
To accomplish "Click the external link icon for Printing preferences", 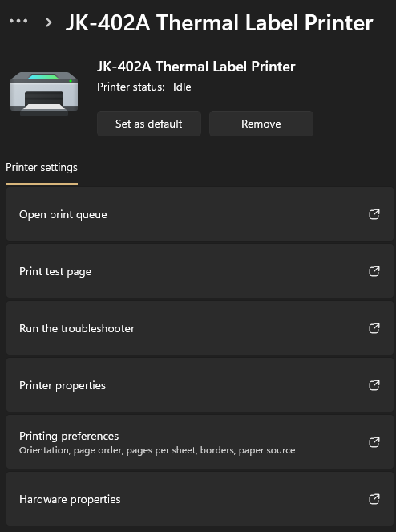I will point(374,442).
